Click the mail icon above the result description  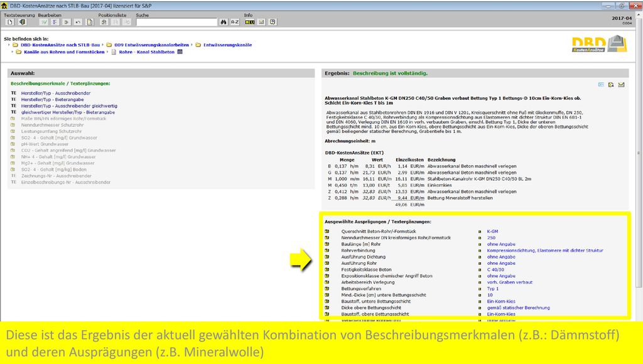pyautogui.click(x=621, y=85)
